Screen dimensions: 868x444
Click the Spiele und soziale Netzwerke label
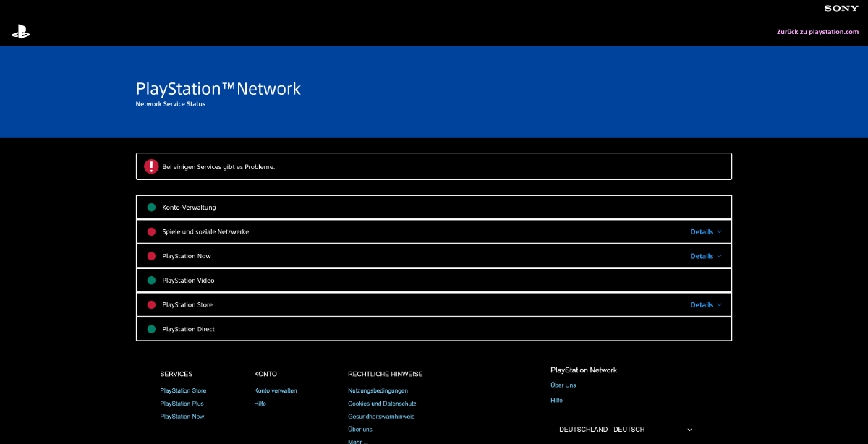coord(205,232)
